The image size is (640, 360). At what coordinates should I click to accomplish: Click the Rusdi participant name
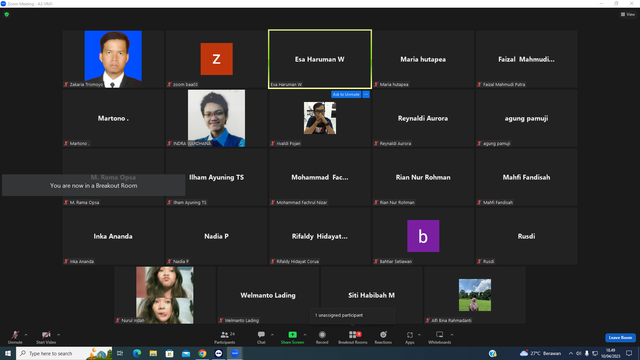(x=526, y=236)
